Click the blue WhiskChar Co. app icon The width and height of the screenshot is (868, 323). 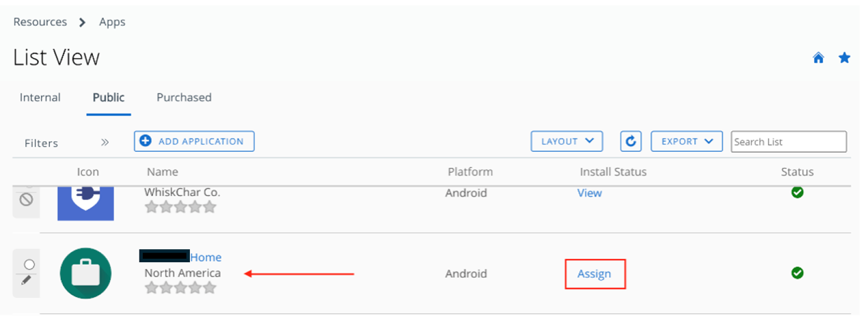[x=85, y=203]
